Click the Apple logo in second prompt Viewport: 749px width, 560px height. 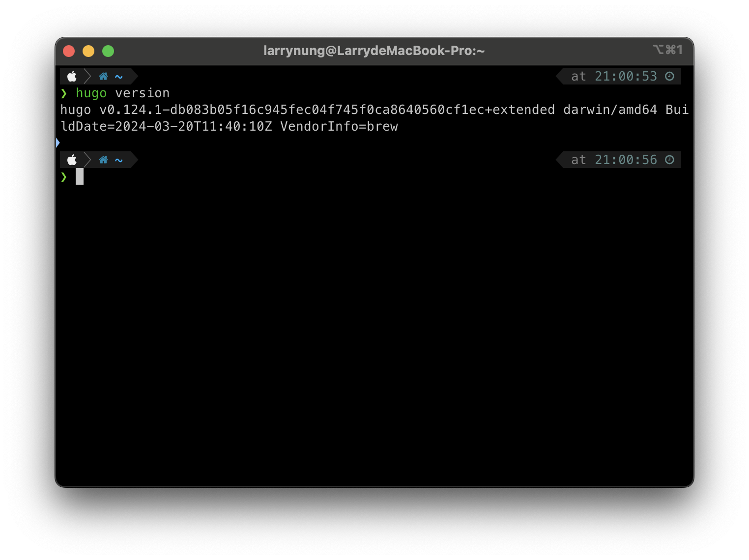(72, 160)
